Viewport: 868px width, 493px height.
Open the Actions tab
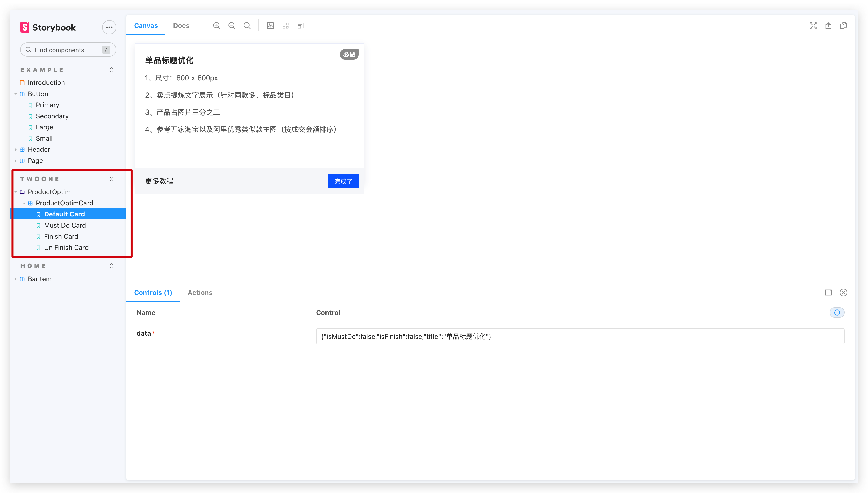point(200,293)
